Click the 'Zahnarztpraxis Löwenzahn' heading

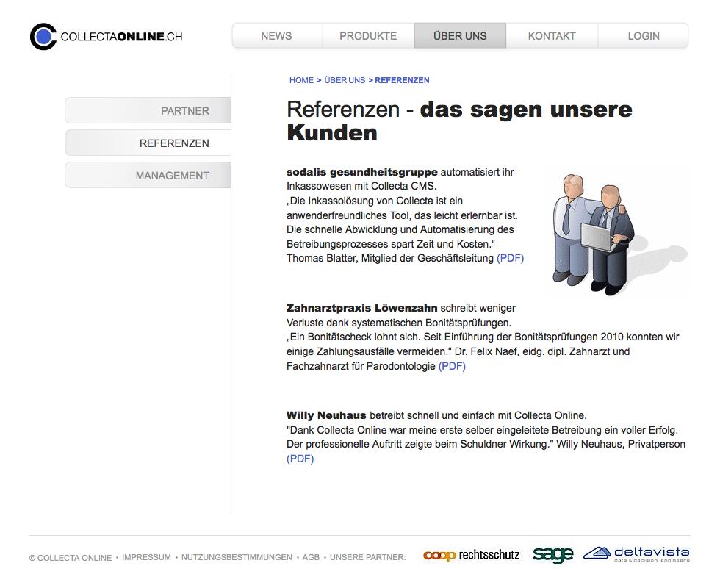[x=361, y=308]
